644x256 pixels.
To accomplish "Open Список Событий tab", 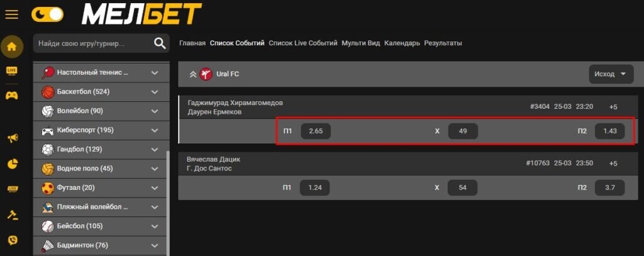I will pos(237,43).
